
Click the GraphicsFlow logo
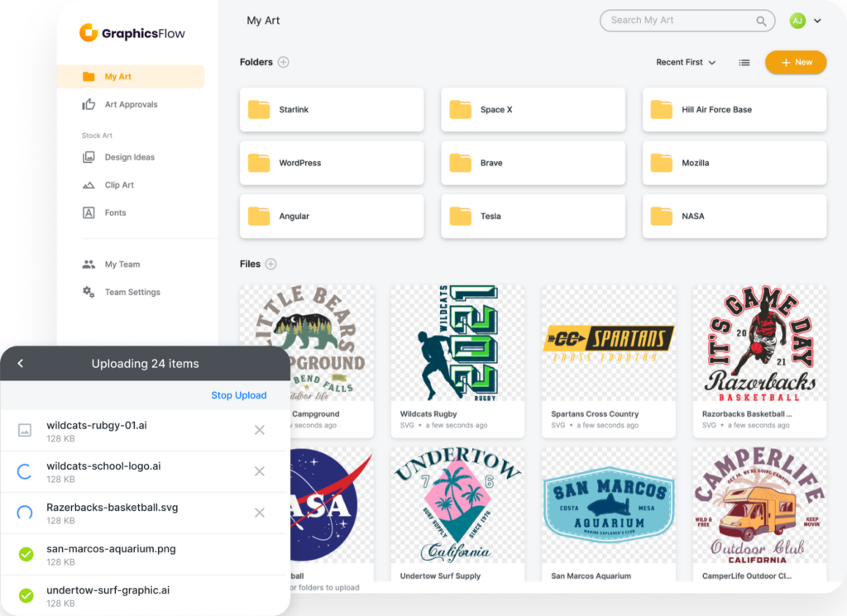(132, 33)
